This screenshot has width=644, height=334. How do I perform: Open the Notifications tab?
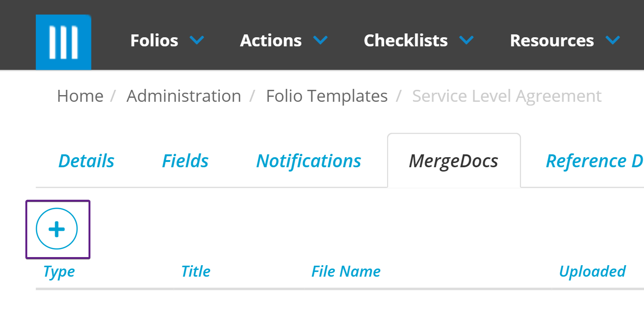309,161
